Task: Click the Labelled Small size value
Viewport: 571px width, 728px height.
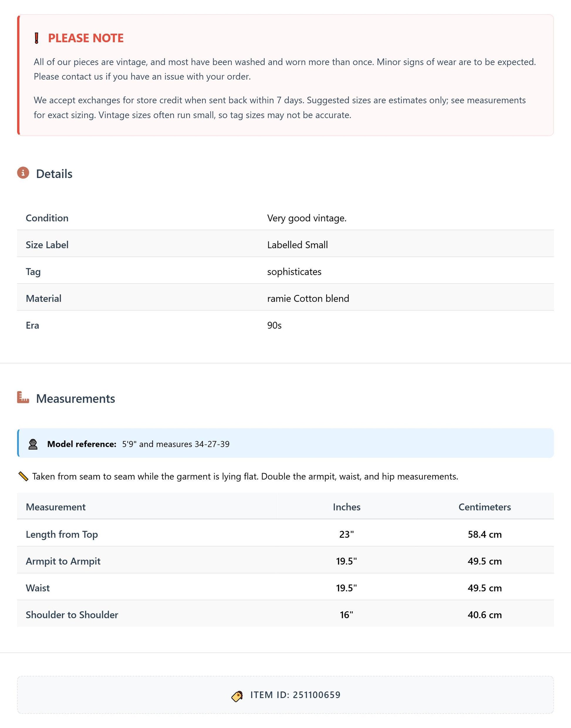Action: [298, 245]
